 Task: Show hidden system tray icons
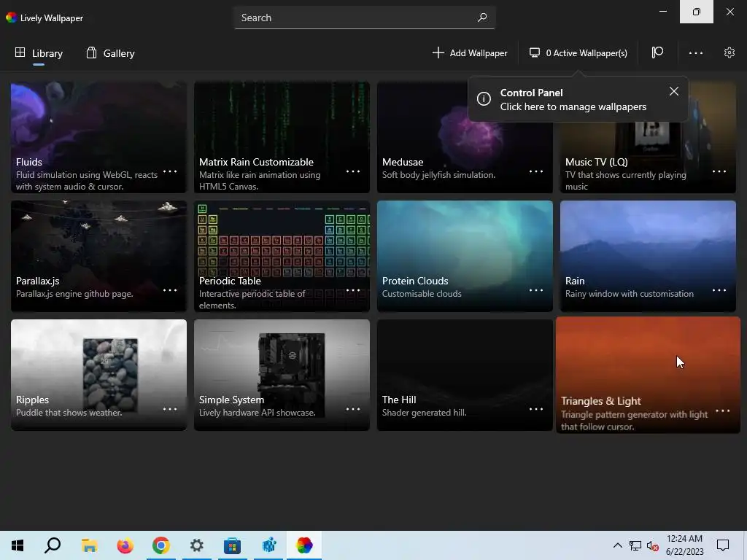(x=617, y=545)
